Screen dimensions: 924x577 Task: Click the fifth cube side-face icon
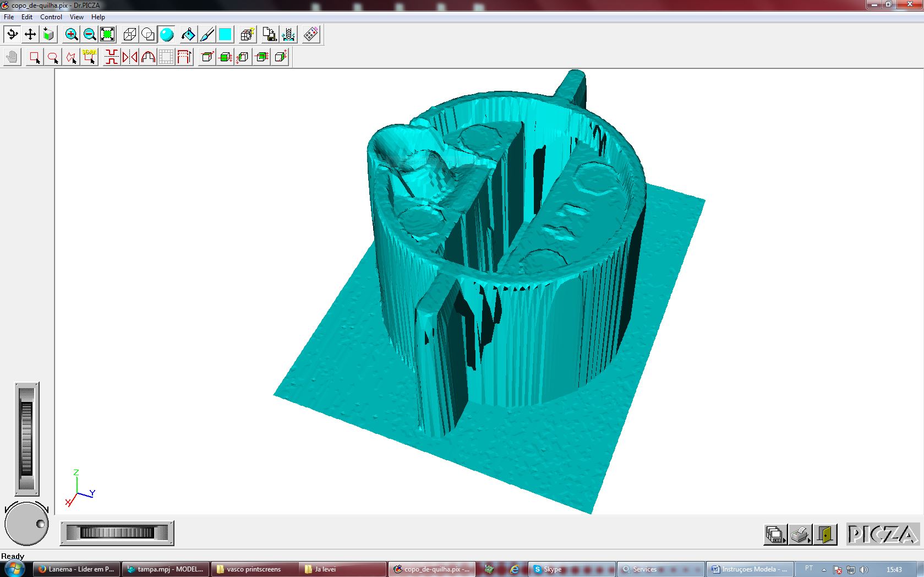click(x=281, y=57)
